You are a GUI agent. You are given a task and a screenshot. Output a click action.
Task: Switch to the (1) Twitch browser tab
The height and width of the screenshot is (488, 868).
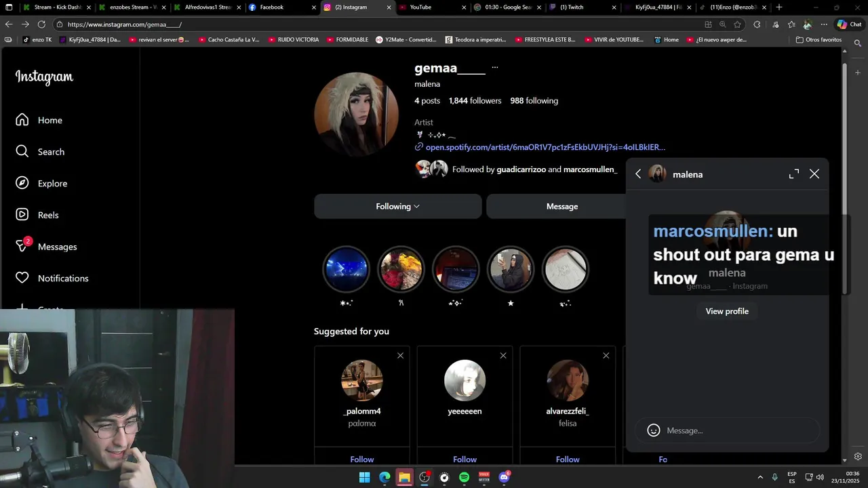pos(582,7)
